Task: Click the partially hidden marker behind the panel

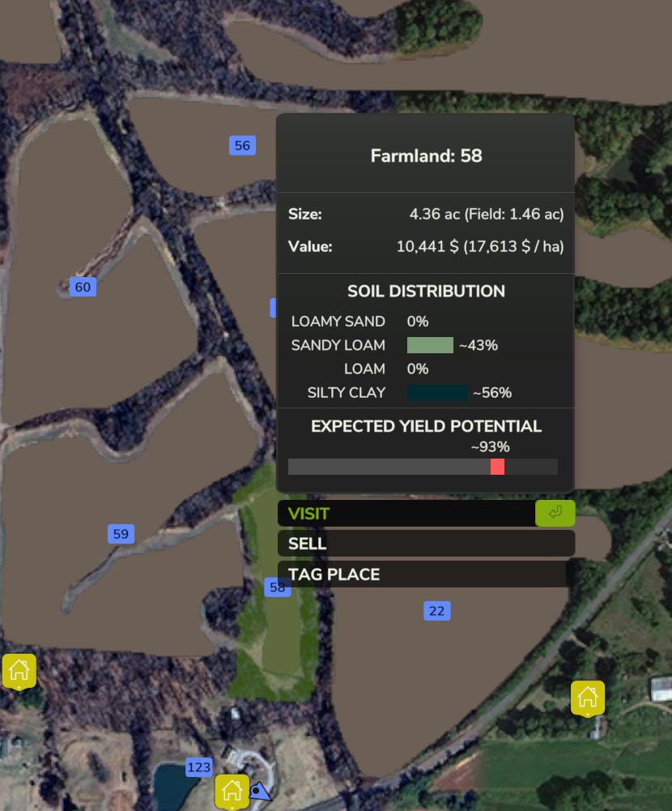Action: point(273,307)
